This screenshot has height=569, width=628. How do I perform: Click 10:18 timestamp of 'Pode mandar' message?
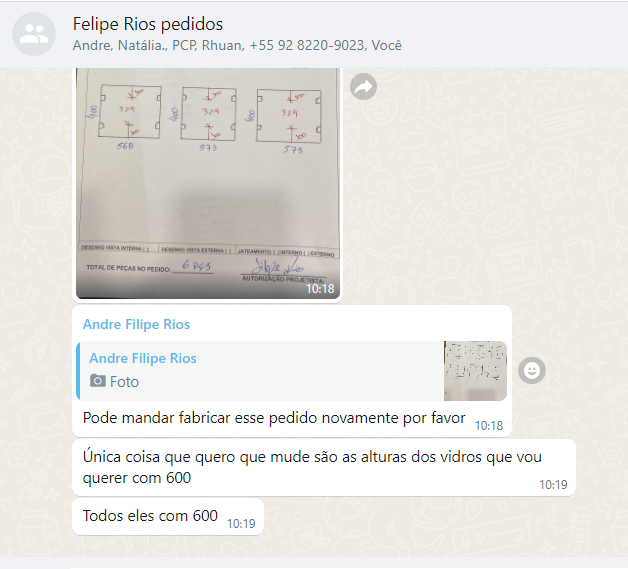[489, 426]
